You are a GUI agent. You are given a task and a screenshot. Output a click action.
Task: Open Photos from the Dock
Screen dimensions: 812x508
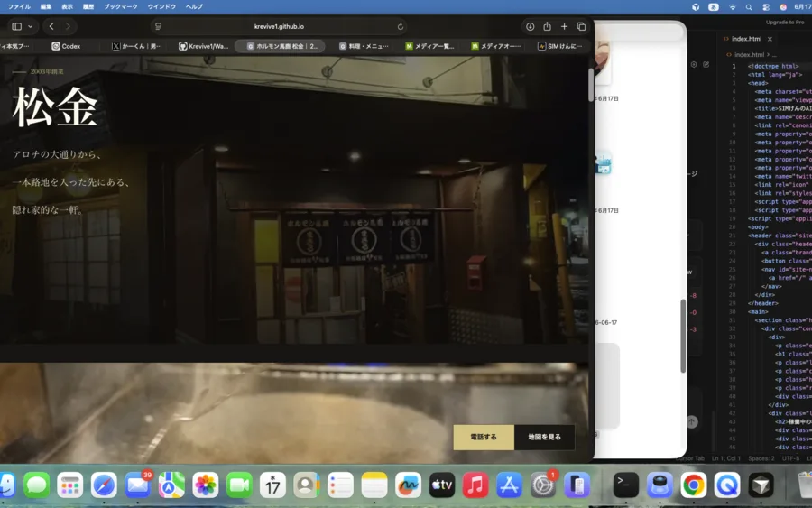pos(206,485)
